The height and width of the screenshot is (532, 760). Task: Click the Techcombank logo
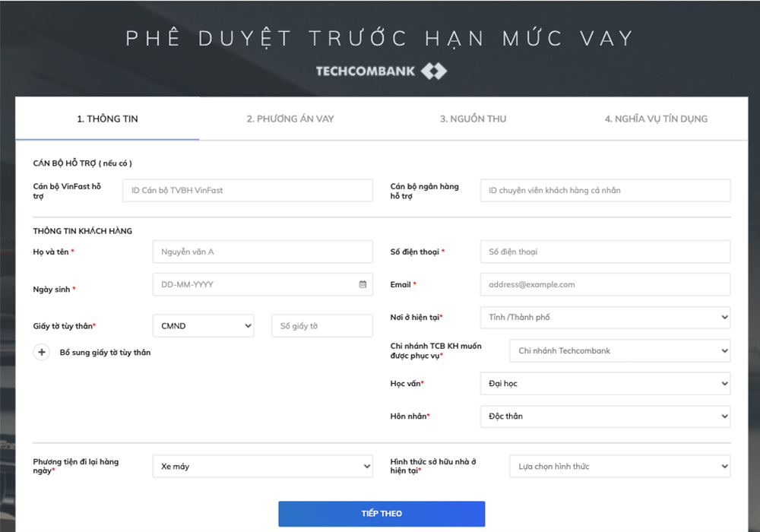382,71
